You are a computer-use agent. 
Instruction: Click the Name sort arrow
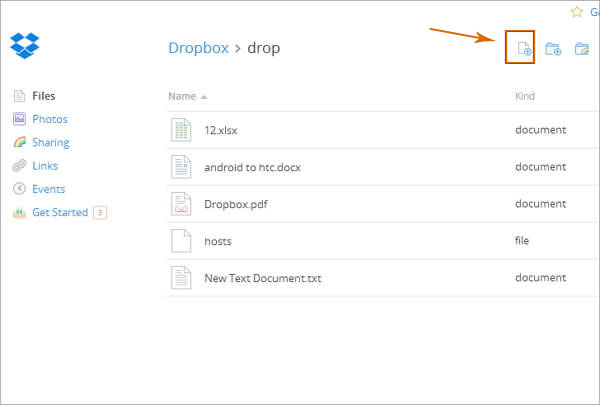[x=204, y=97]
